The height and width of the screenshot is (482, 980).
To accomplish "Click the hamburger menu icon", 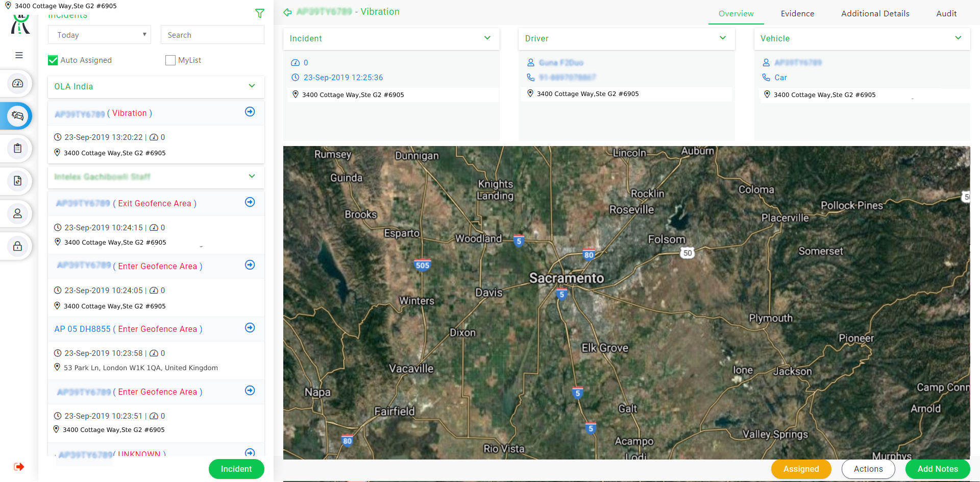I will [x=19, y=55].
